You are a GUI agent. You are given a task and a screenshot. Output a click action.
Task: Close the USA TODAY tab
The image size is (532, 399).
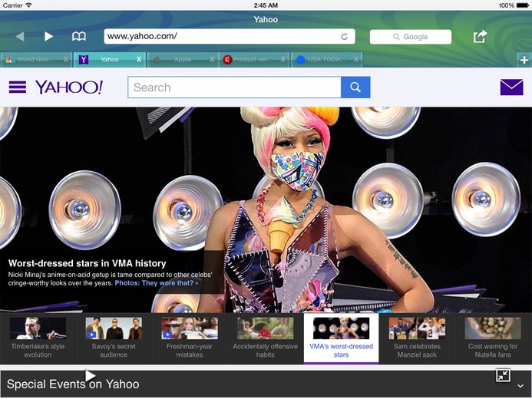tap(356, 59)
